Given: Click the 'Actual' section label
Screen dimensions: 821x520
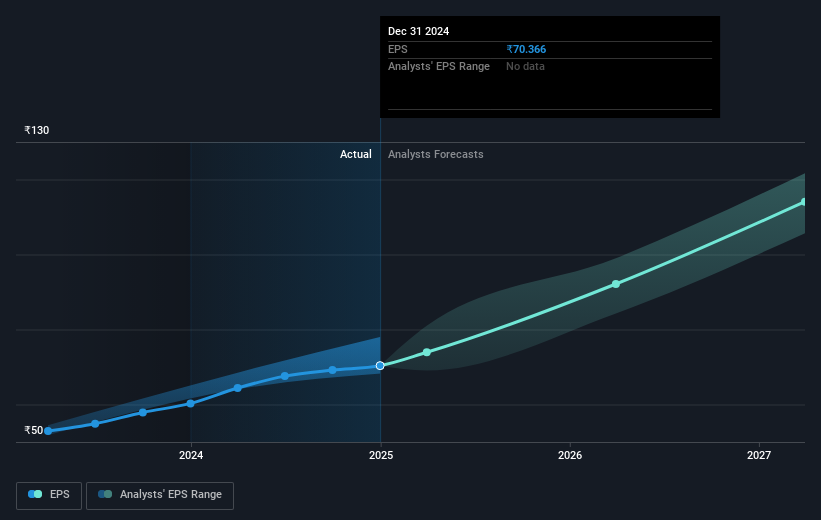Looking at the screenshot, I should (x=356, y=154).
